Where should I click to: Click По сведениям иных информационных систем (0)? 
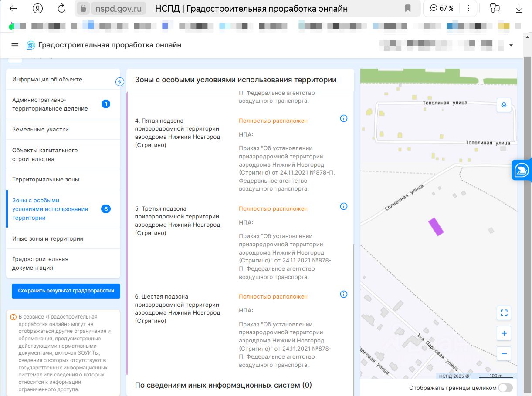pyautogui.click(x=224, y=385)
